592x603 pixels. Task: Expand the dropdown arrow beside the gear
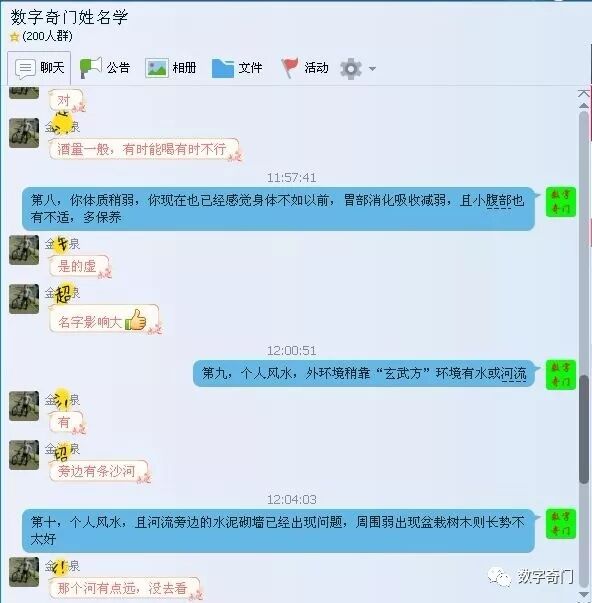point(372,69)
